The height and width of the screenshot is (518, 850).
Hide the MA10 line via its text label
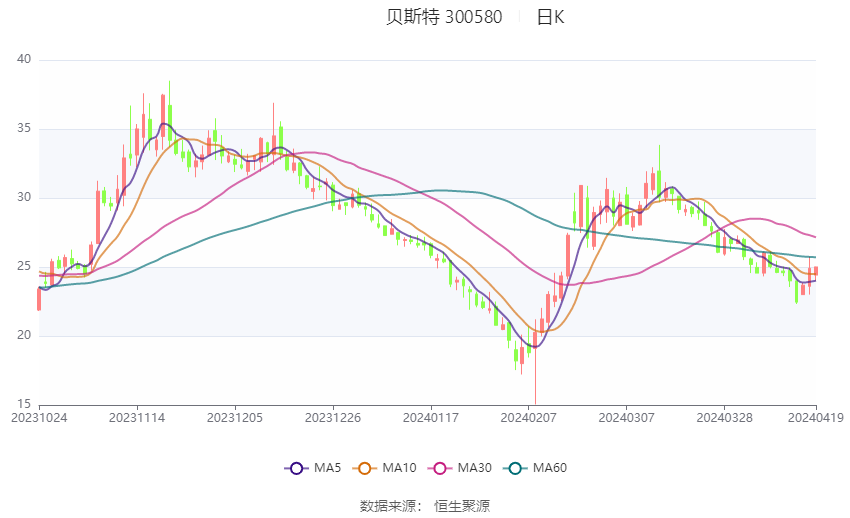click(400, 467)
